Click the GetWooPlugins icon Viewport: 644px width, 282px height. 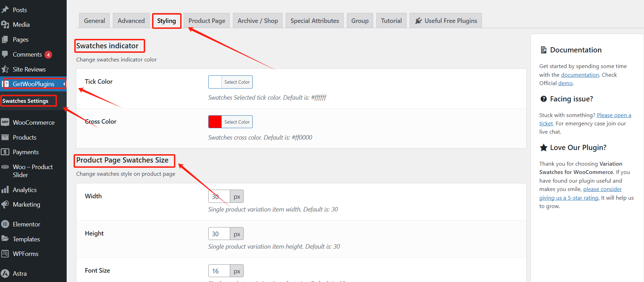pos(6,84)
